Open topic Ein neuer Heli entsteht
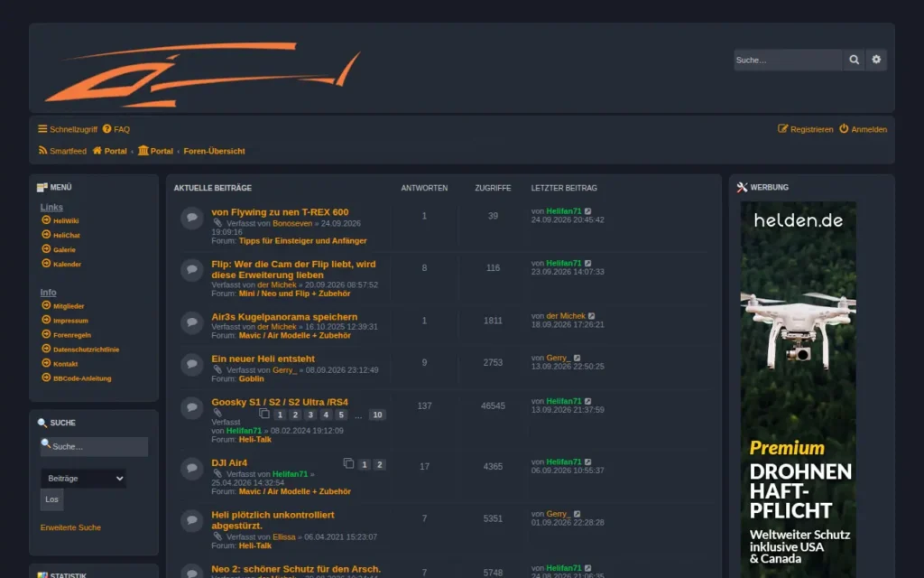This screenshot has height=578, width=924. (x=263, y=359)
